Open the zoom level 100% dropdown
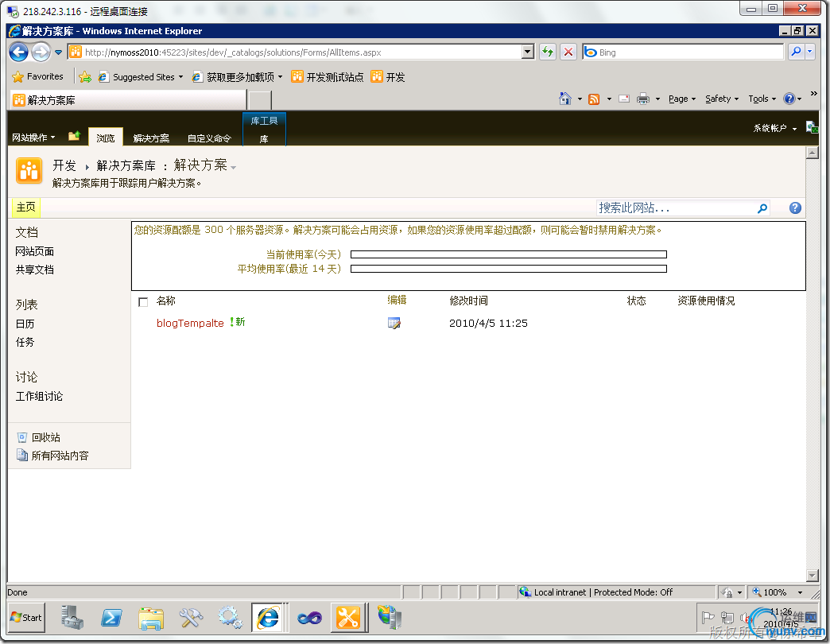This screenshot has height=644, width=830. 800,592
